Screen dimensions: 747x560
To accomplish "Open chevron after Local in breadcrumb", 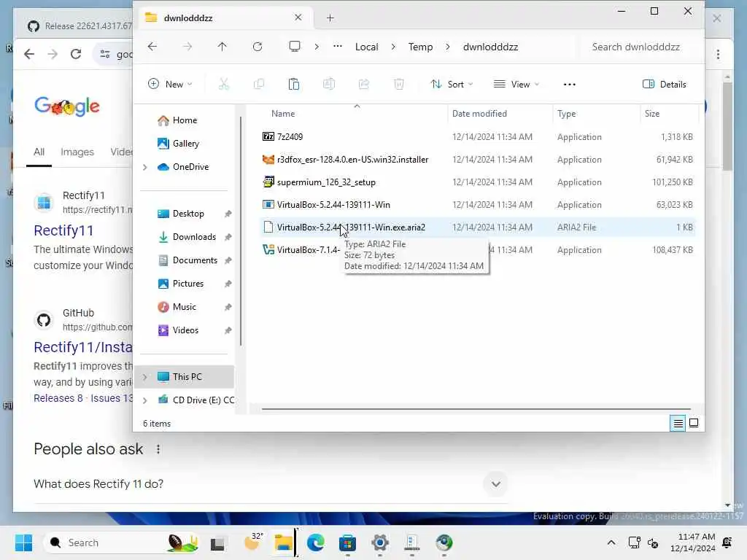I will click(393, 47).
